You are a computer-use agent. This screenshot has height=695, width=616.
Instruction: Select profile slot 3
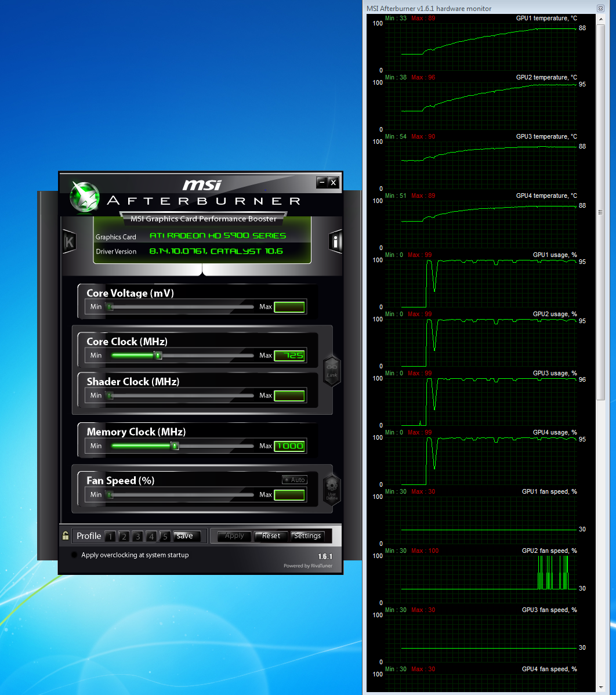pos(138,536)
